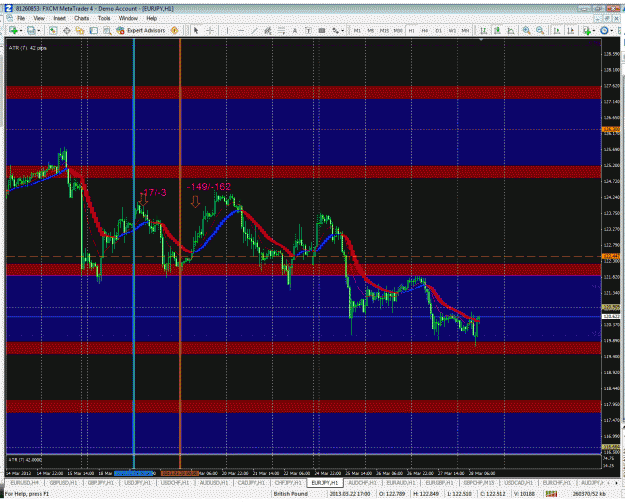Expand the New Chart dropdown arrow
Screen dimensions: 625x502
20,31
